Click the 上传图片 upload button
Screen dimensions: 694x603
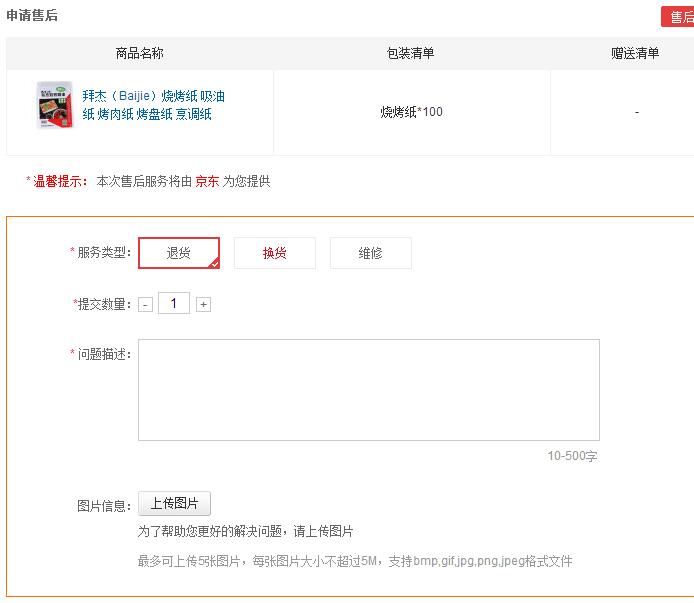pos(174,503)
